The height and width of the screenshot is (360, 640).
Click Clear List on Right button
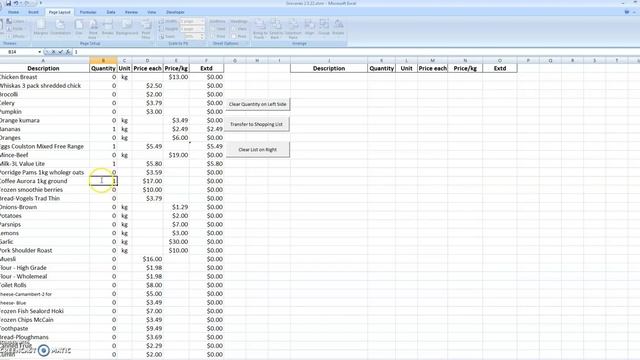pos(258,149)
